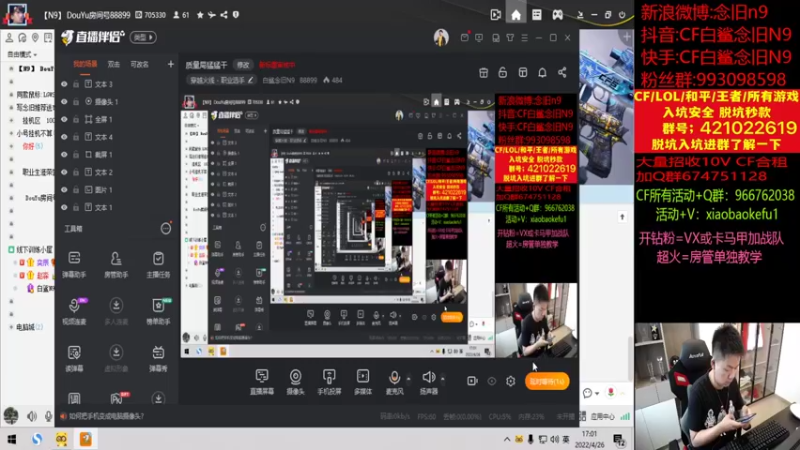Screen dimensions: 800x450
Task: Open the 房管助手 room manager tool
Action: tap(116, 264)
